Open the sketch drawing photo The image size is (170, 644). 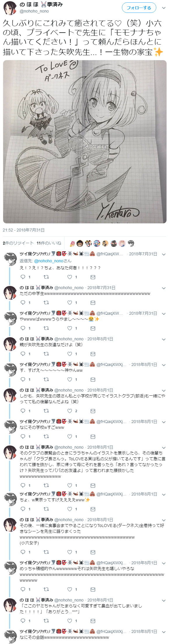point(85,142)
